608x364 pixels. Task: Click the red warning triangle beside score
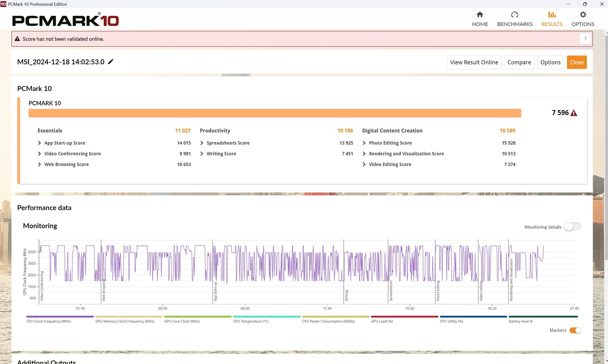tap(573, 113)
